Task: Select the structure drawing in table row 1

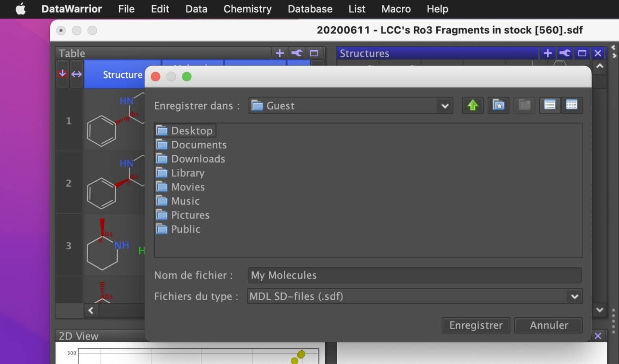Action: [x=114, y=120]
